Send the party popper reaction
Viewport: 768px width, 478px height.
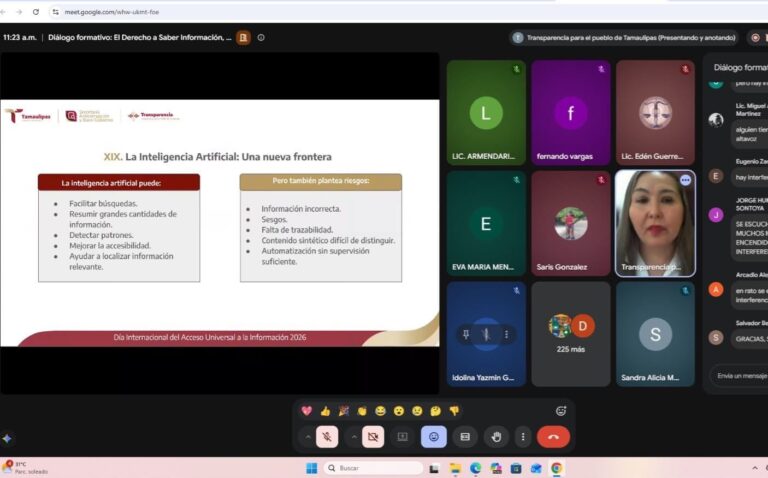pyautogui.click(x=344, y=411)
